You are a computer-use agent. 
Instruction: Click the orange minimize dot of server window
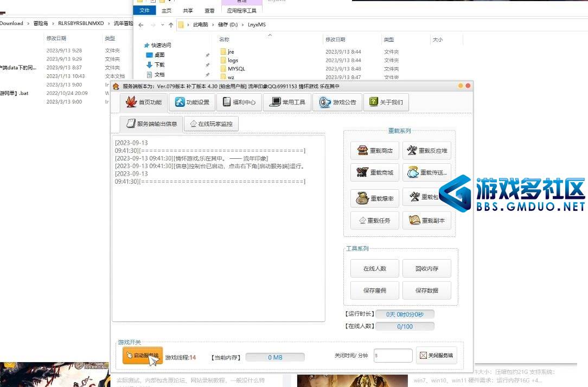click(461, 86)
